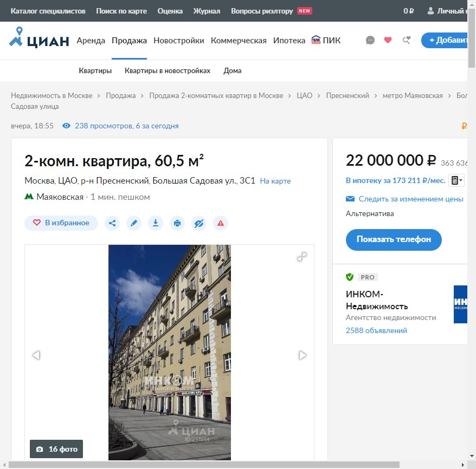The height and width of the screenshot is (469, 476).
Task: Open saved searches magnifier-heart icon
Action: [x=406, y=40]
